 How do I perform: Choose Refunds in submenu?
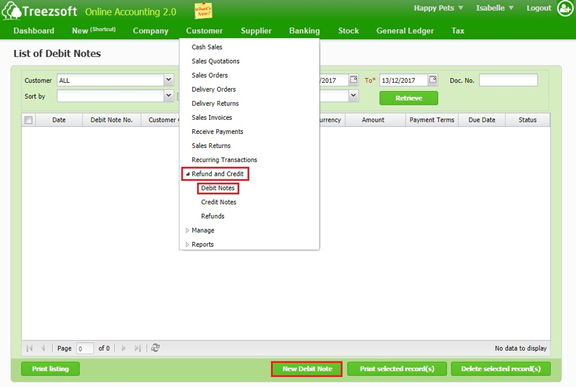(x=212, y=216)
